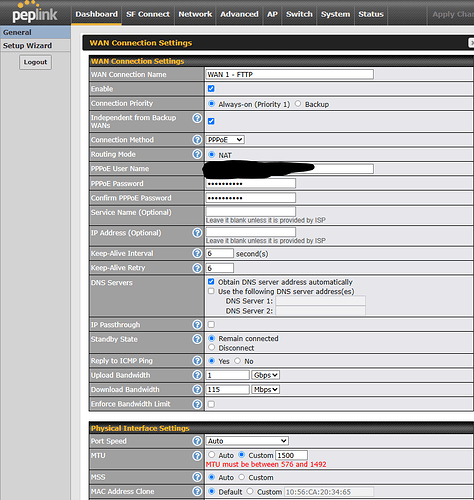Toggle Independent from Backup WANs checkbox
The image size is (474, 500).
pos(211,121)
